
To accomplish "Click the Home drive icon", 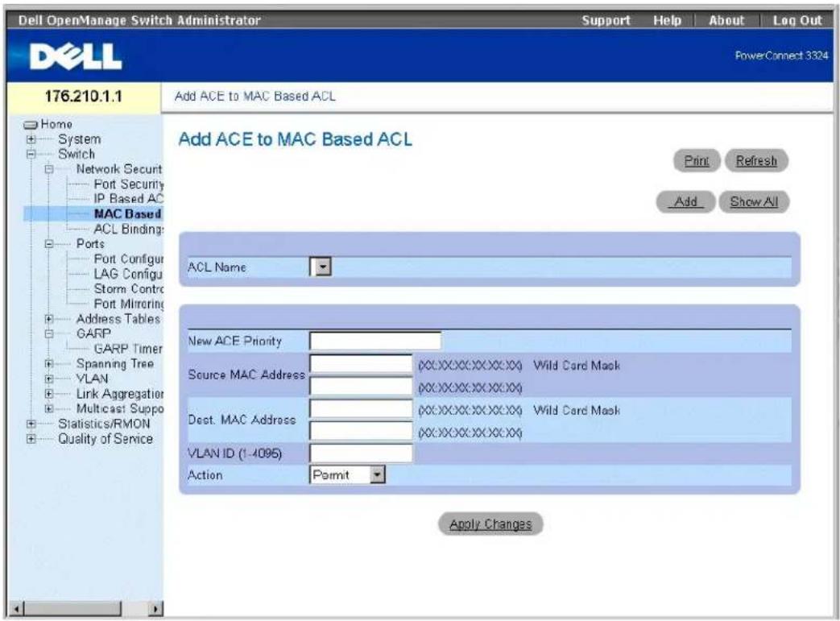I will (31, 125).
